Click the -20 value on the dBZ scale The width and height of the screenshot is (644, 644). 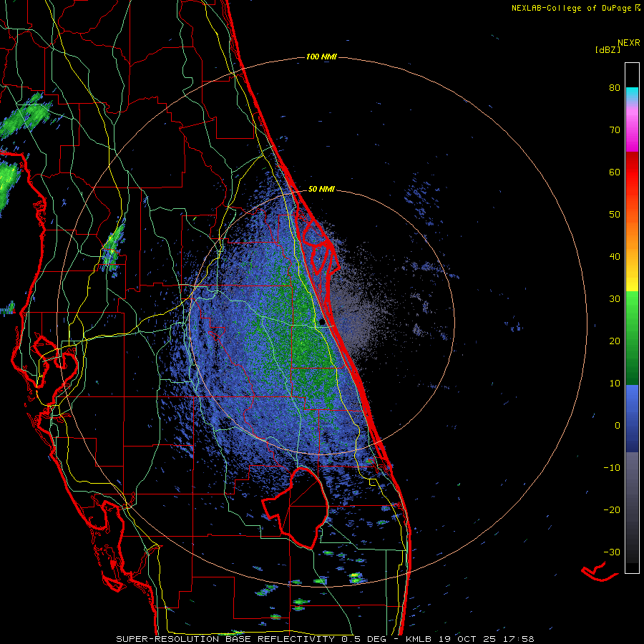pyautogui.click(x=612, y=510)
